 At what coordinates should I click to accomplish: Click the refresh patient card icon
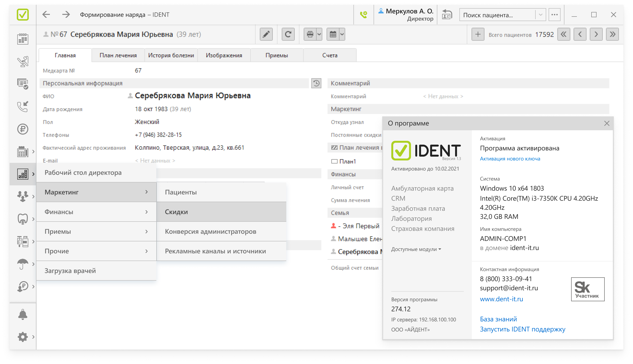(288, 34)
